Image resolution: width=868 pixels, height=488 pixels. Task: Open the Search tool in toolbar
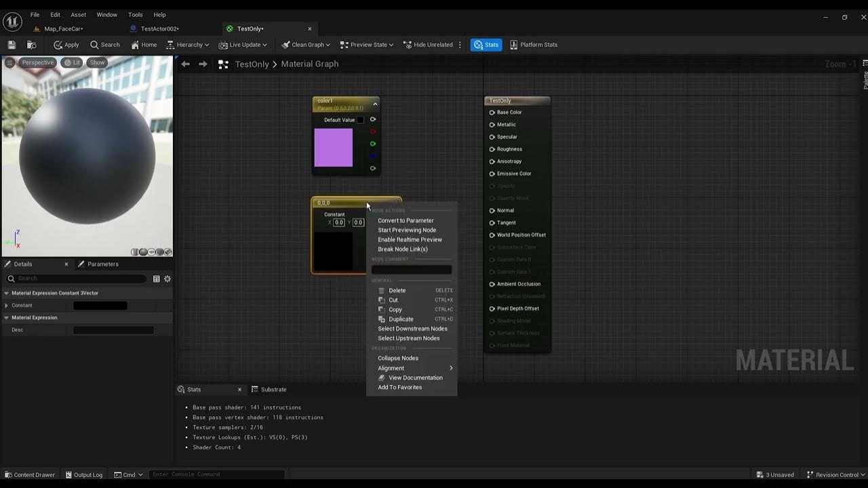point(105,45)
